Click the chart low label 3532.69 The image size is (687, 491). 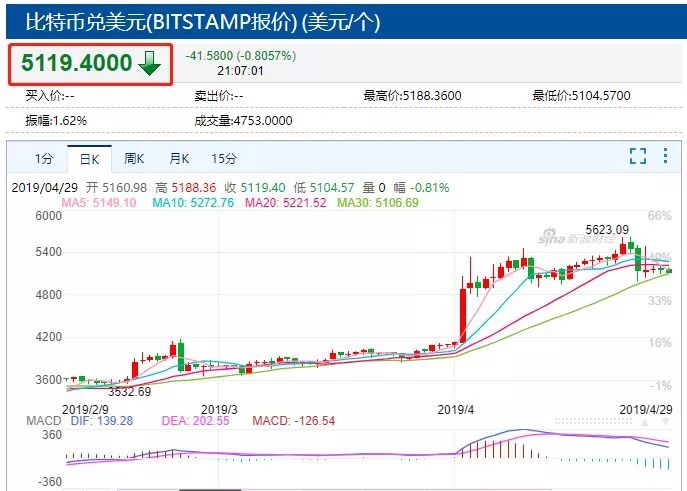[x=129, y=392]
